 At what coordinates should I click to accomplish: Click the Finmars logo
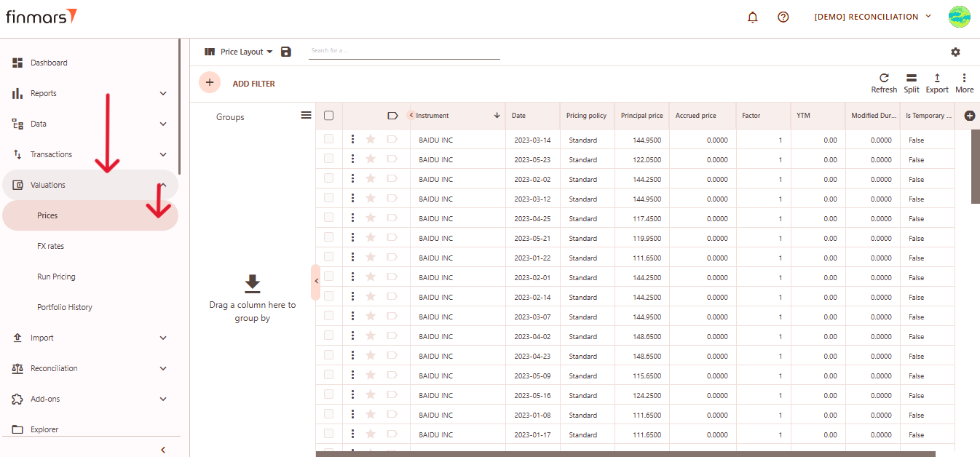coord(41,16)
